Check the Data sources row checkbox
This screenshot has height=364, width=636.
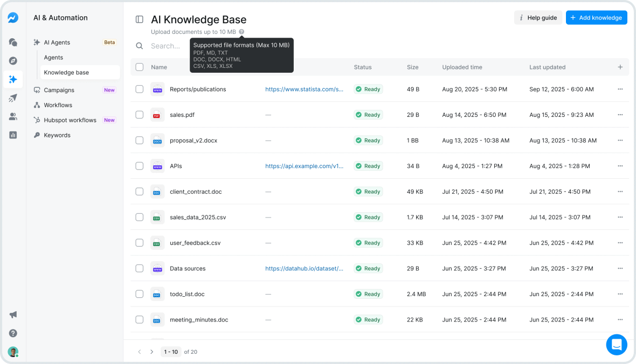[x=140, y=268]
